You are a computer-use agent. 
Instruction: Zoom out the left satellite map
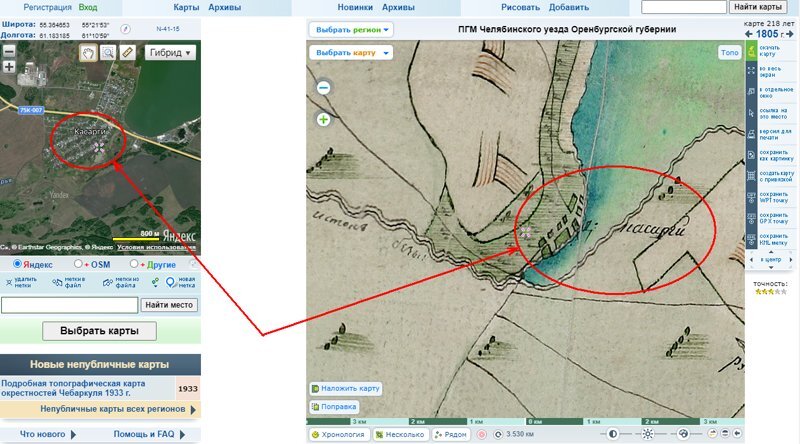coord(9,51)
